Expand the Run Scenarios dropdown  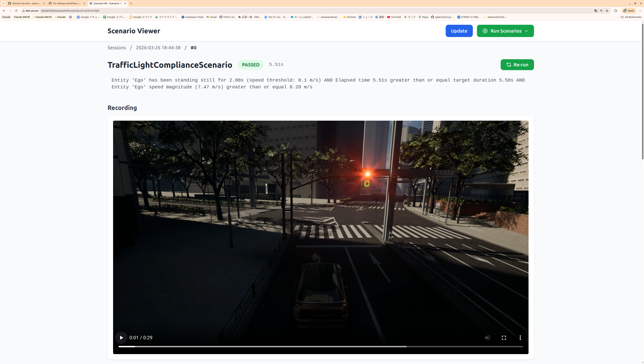point(505,31)
